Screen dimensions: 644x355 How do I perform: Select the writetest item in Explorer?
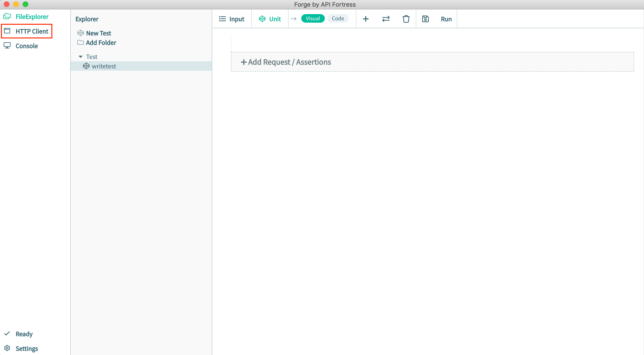point(104,66)
